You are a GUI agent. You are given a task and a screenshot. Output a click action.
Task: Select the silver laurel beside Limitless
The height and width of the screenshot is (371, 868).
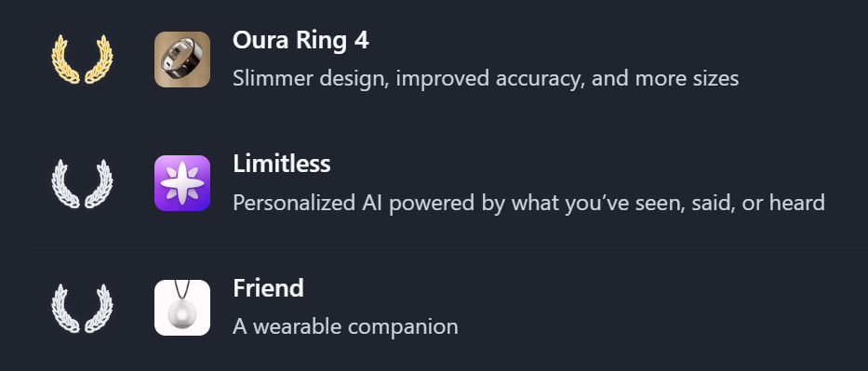point(82,183)
